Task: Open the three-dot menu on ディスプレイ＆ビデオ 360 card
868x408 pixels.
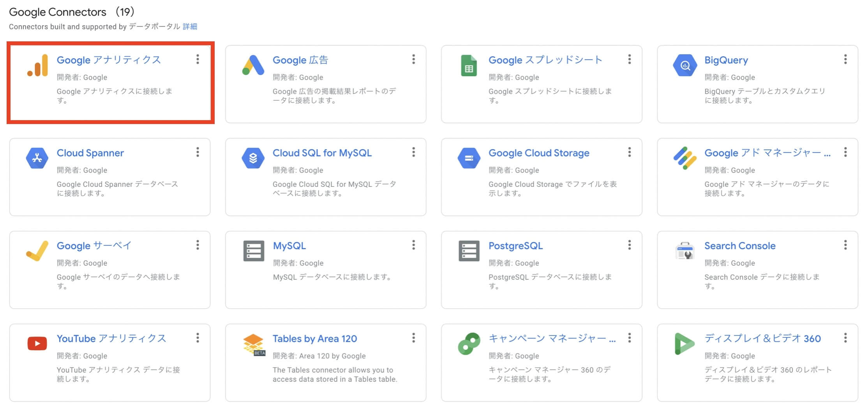Action: tap(845, 338)
